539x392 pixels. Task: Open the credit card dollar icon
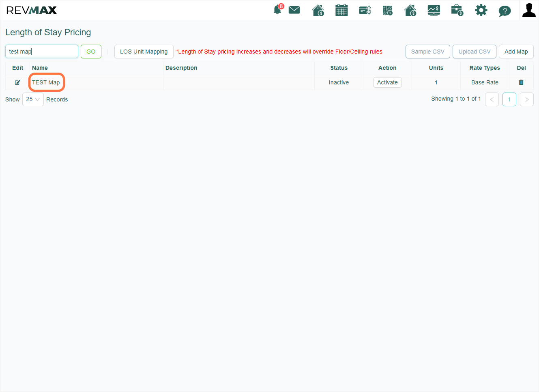pyautogui.click(x=365, y=10)
